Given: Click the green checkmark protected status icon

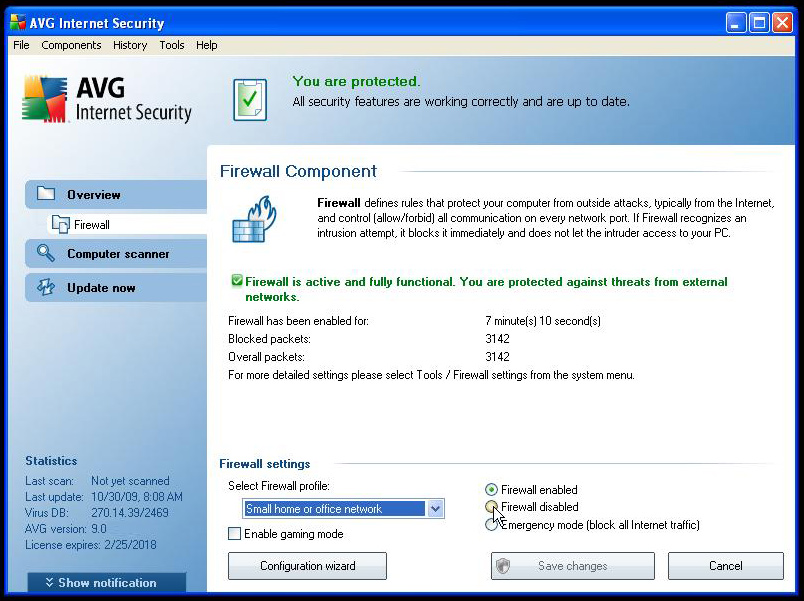Looking at the screenshot, I should tap(250, 99).
